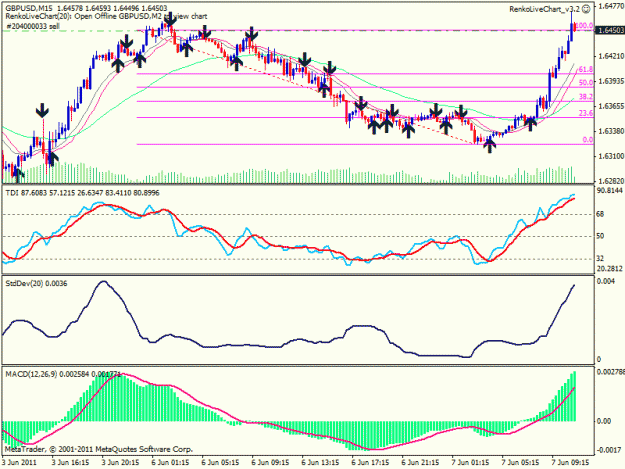Select the 100.0 Fibonacci level label

tap(585, 26)
